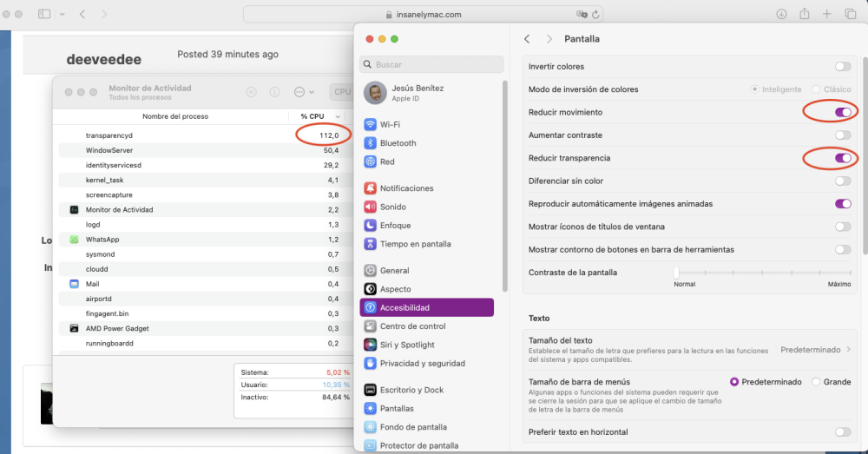Turn off Reducir transparencia switch
Screen dimensions: 868x454
843,158
